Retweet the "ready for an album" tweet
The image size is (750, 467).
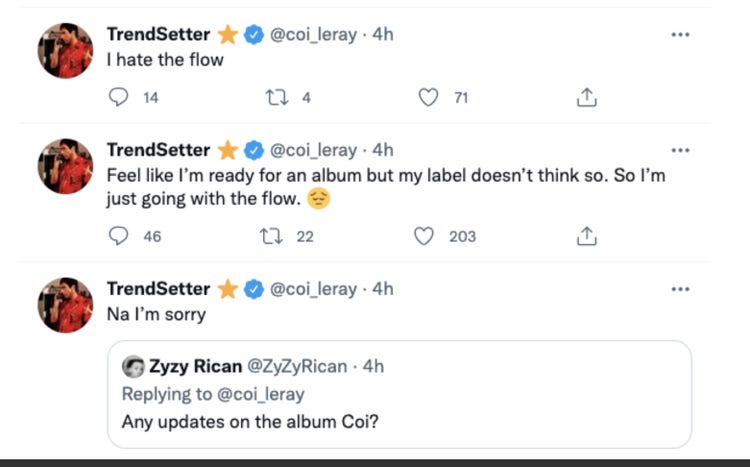pos(273,236)
